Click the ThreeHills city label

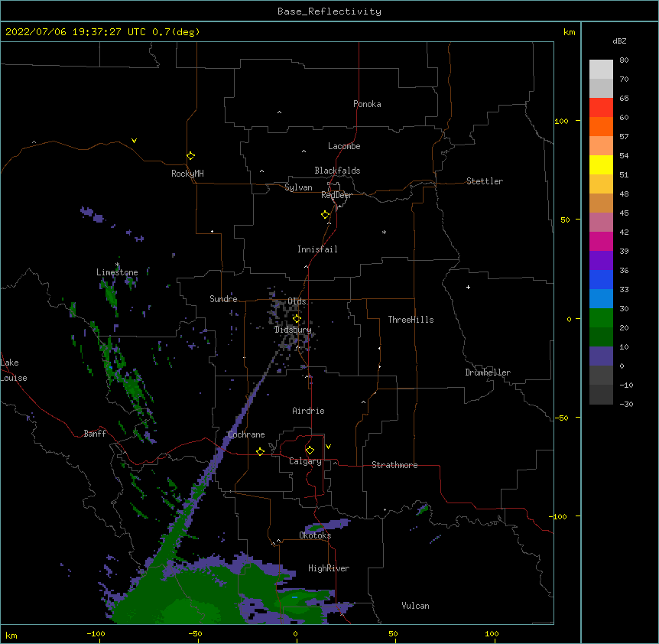coord(411,320)
